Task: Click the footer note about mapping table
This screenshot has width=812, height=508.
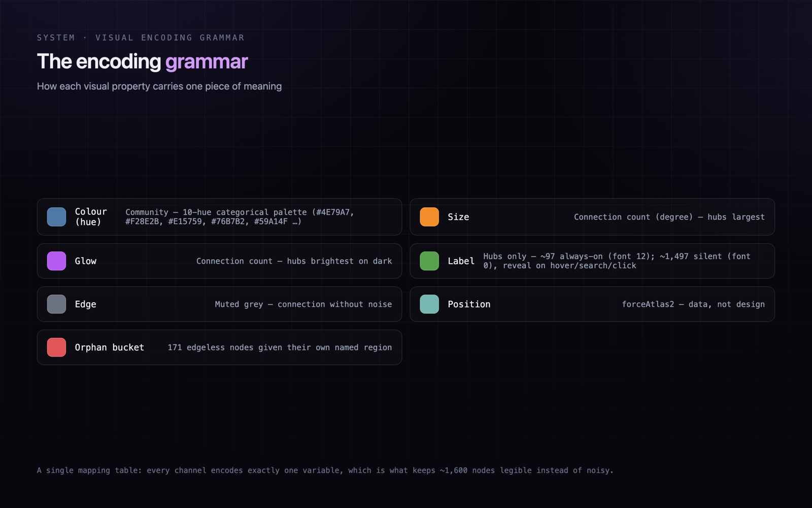Action: [325, 470]
